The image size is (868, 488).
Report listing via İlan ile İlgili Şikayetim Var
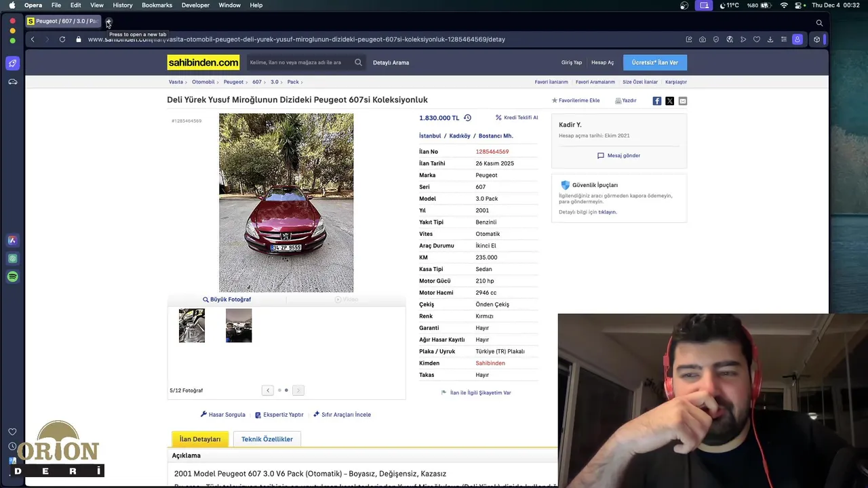point(476,392)
